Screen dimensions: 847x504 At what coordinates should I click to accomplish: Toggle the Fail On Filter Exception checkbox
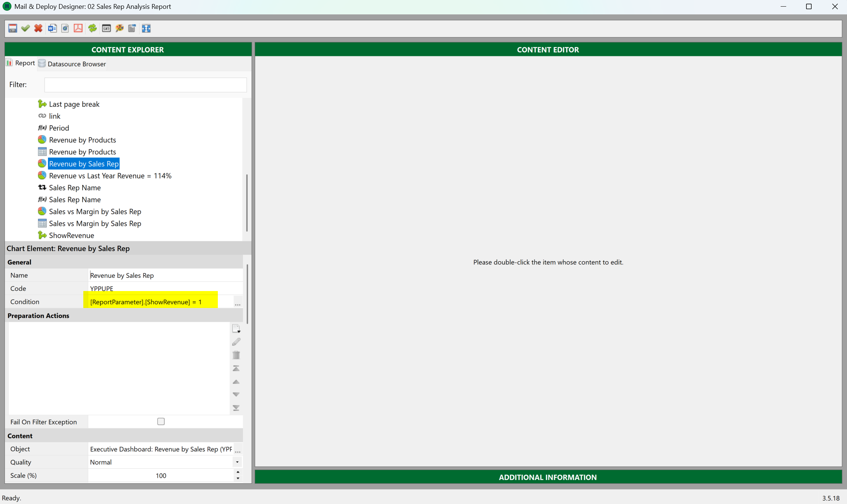pos(161,421)
